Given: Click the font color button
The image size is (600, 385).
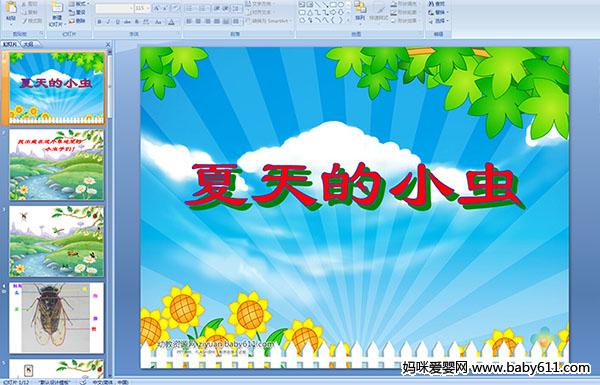Looking at the screenshot, I should [x=171, y=22].
